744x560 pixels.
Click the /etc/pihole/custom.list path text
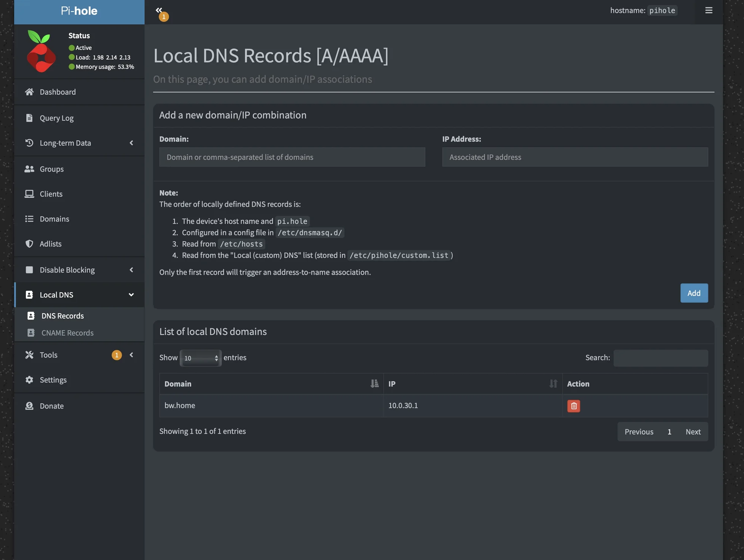(399, 255)
